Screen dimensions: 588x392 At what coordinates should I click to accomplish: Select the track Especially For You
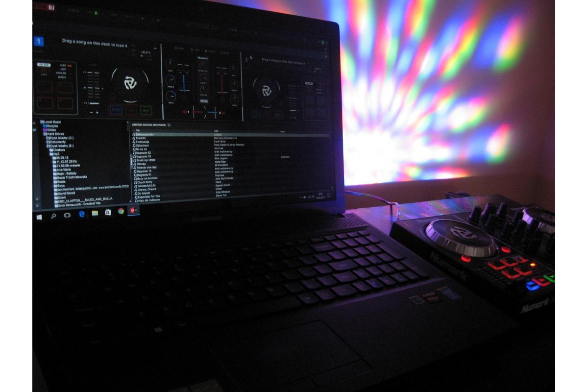[x=147, y=196]
